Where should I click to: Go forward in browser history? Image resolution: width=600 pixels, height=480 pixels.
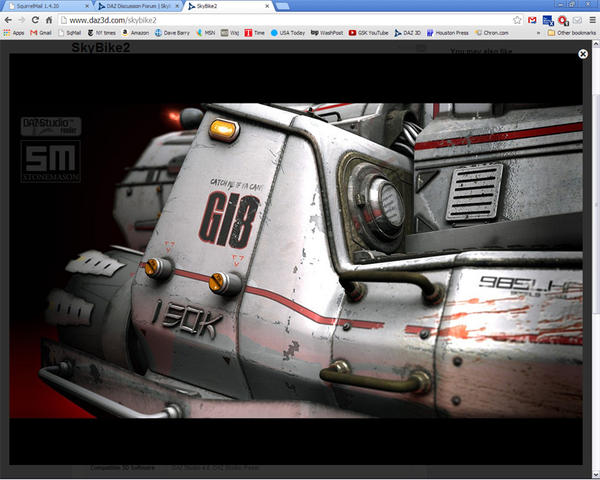[22, 20]
